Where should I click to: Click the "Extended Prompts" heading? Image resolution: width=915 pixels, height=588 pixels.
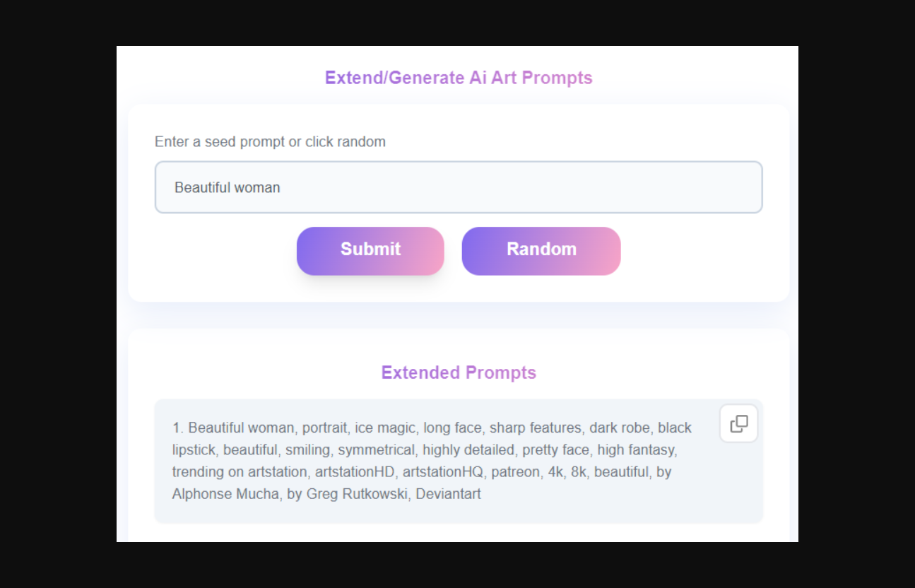458,372
